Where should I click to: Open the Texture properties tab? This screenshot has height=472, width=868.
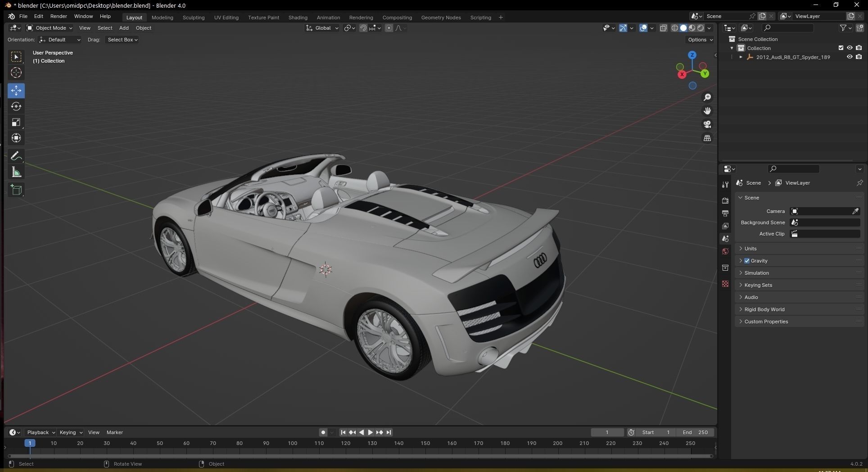725,284
